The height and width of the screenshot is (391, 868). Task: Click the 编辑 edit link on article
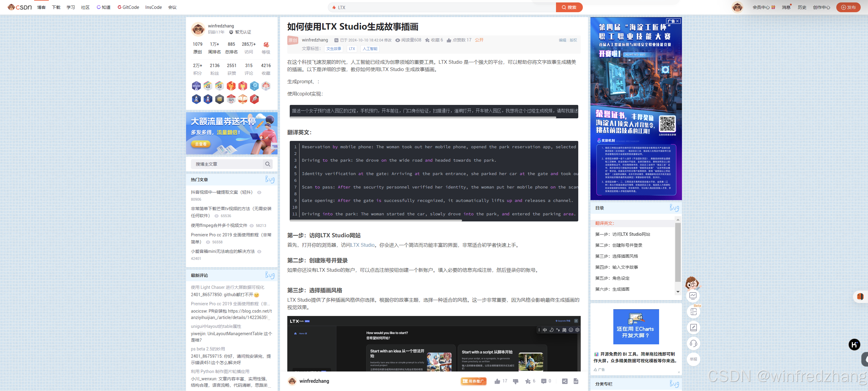[562, 40]
